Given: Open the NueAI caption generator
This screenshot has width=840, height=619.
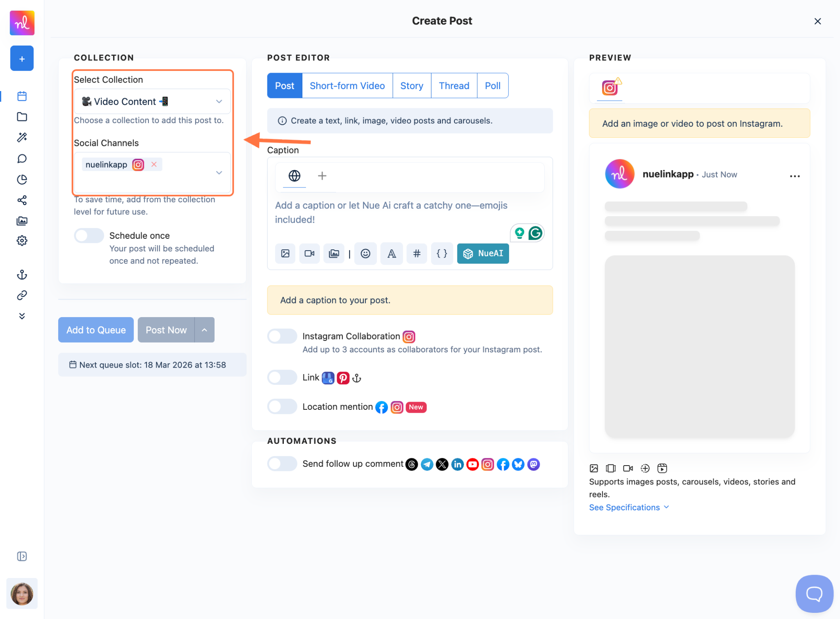Looking at the screenshot, I should click(483, 254).
